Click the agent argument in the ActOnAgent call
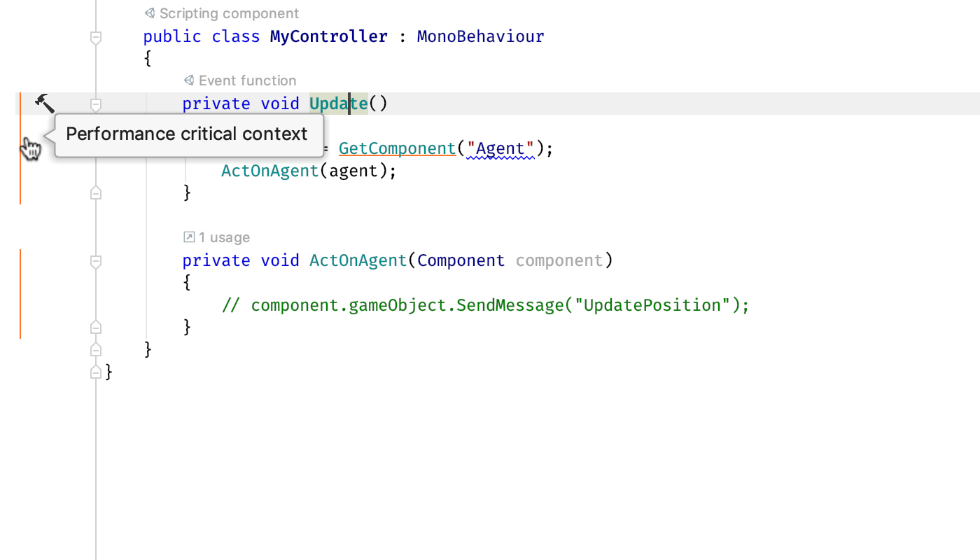Image resolution: width=980 pixels, height=560 pixels. pos(353,171)
